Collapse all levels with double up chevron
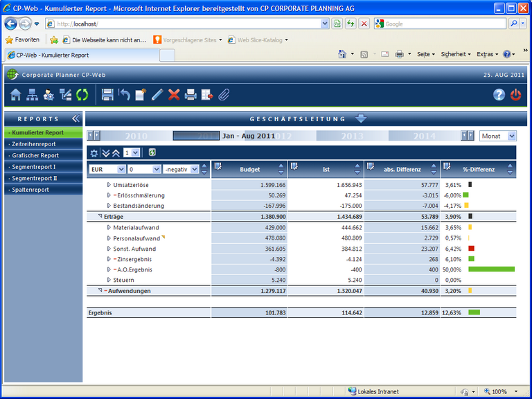This screenshot has height=399, width=532. 116,153
